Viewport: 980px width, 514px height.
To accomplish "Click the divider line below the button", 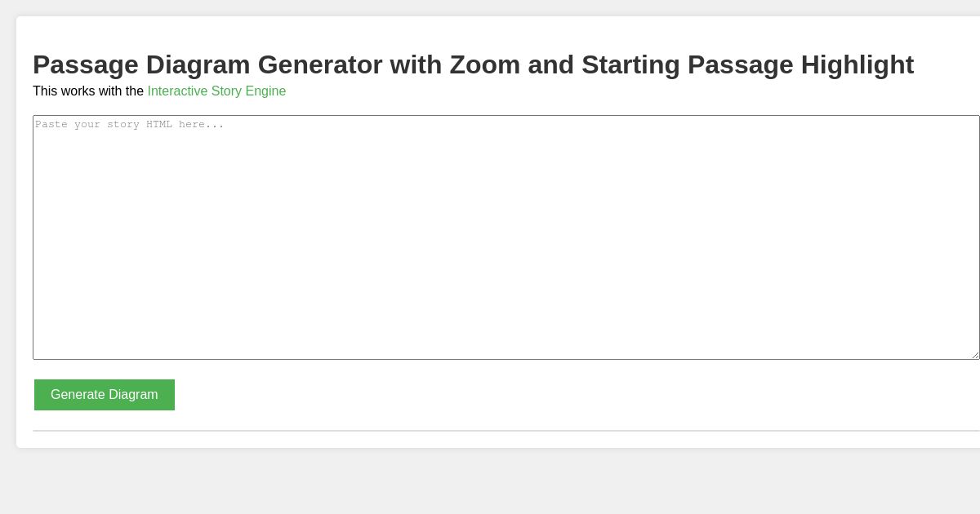I will point(506,431).
